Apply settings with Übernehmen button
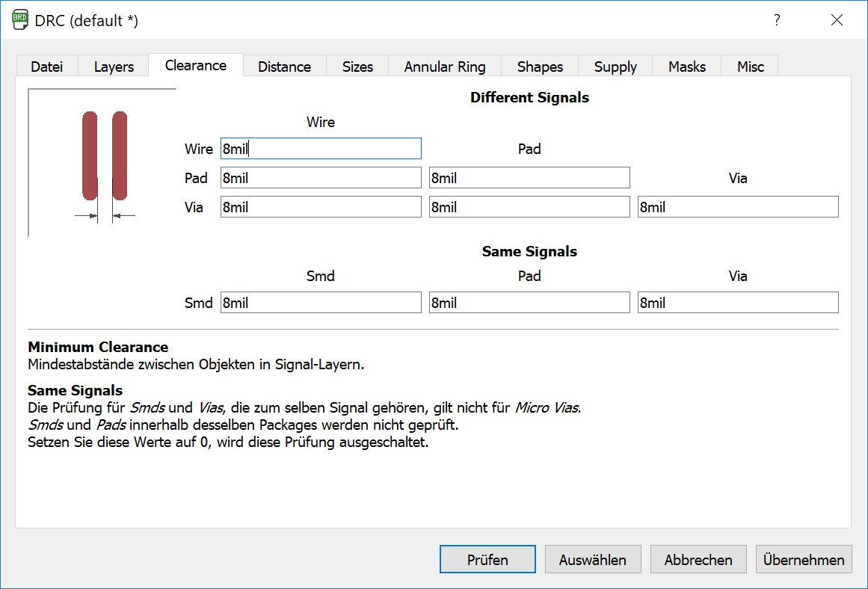 click(804, 560)
